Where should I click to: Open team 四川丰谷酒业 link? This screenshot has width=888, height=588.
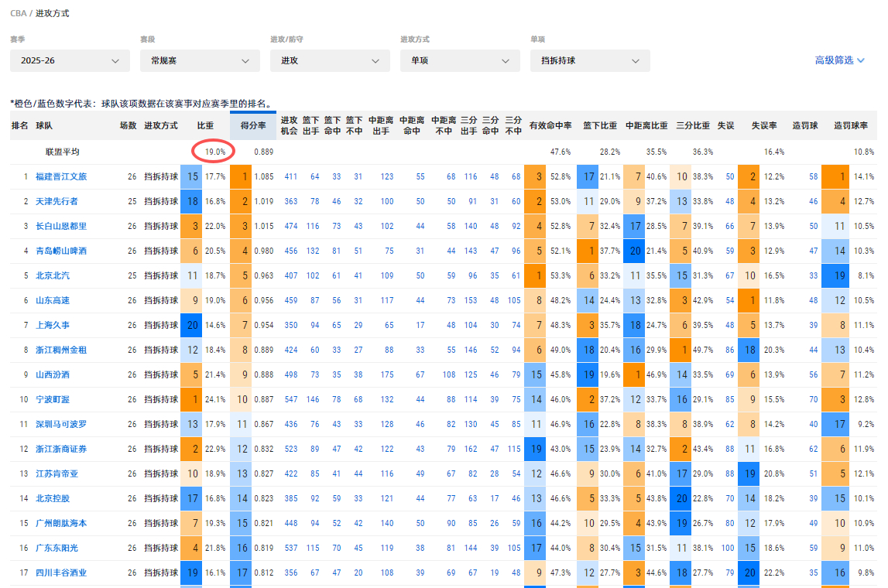coord(61,573)
